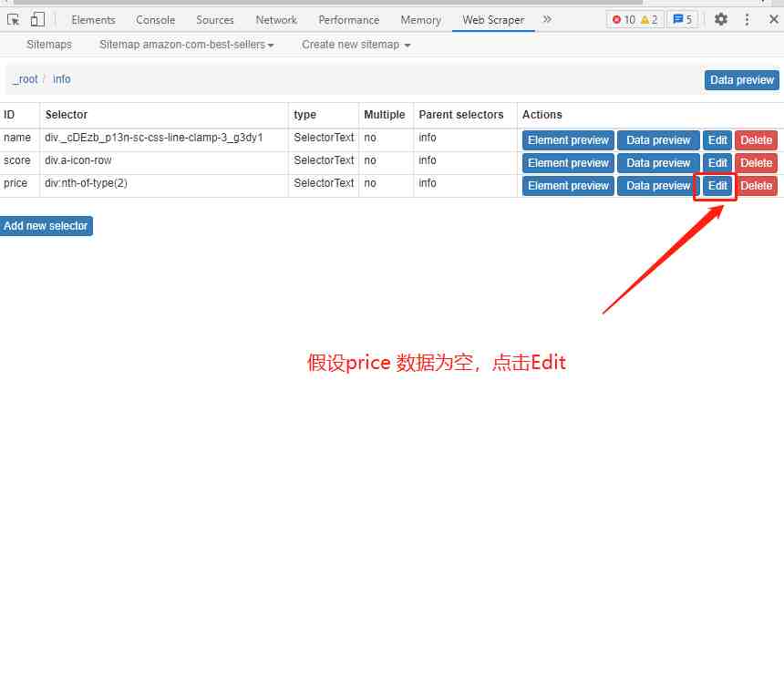Expand the Sitemap amazon-com-best-sellers dropdown

tap(187, 45)
